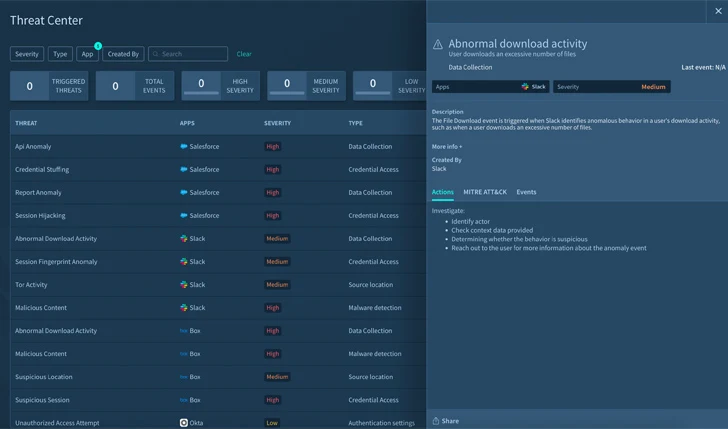The width and height of the screenshot is (728, 429).
Task: Click the Medium Severity counter card
Action: 306,86
